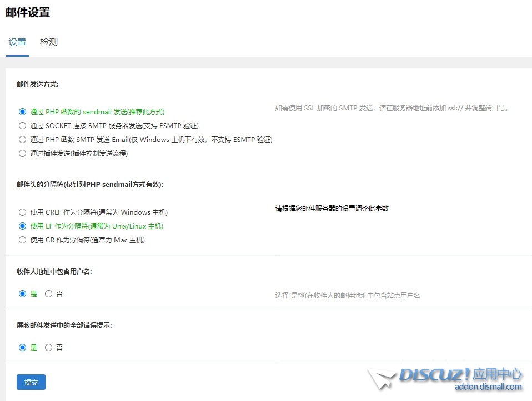This screenshot has width=532, height=401.
Task: Select PHP sendmail sending method radio
Action: (x=23, y=111)
